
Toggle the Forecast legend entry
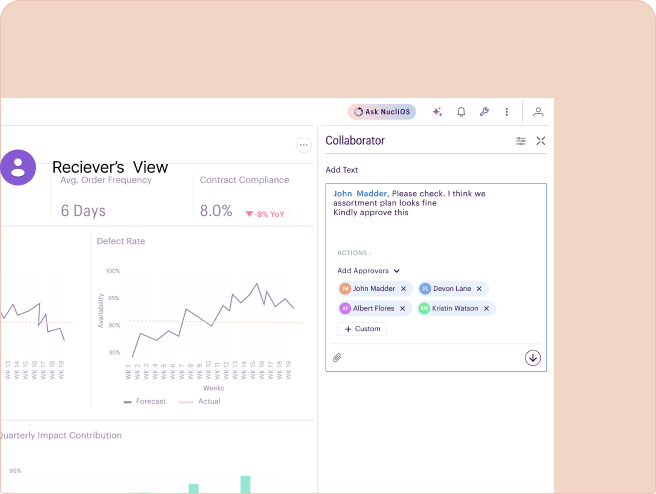coord(145,401)
